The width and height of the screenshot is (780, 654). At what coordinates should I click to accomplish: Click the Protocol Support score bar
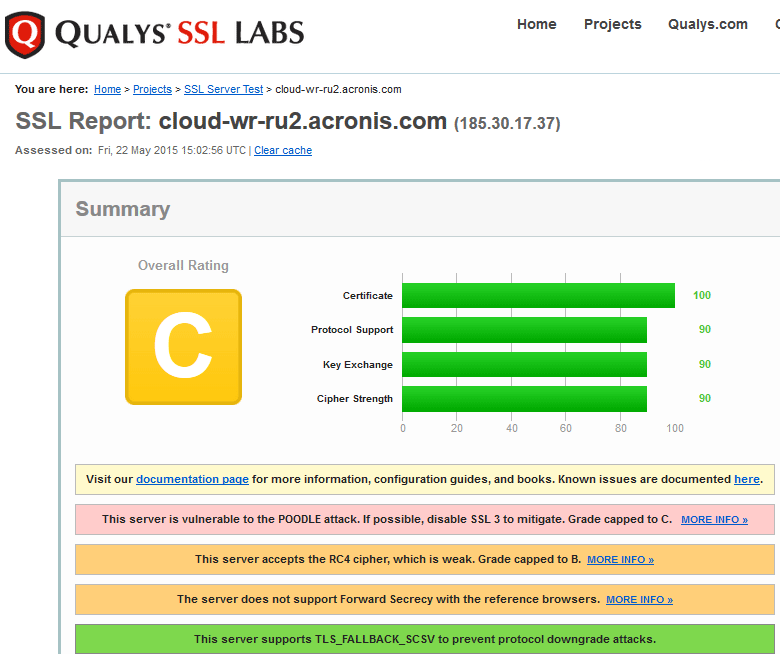click(x=524, y=330)
